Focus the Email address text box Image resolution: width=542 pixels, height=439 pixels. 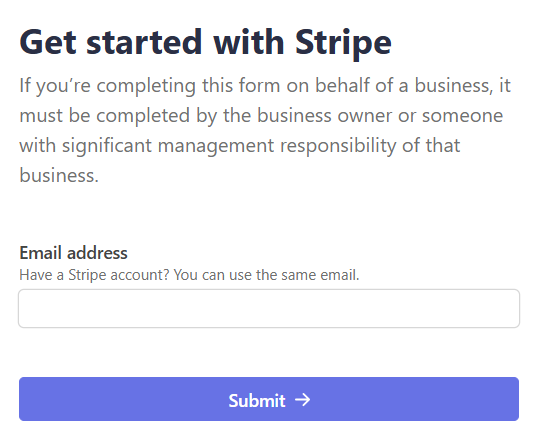point(269,308)
